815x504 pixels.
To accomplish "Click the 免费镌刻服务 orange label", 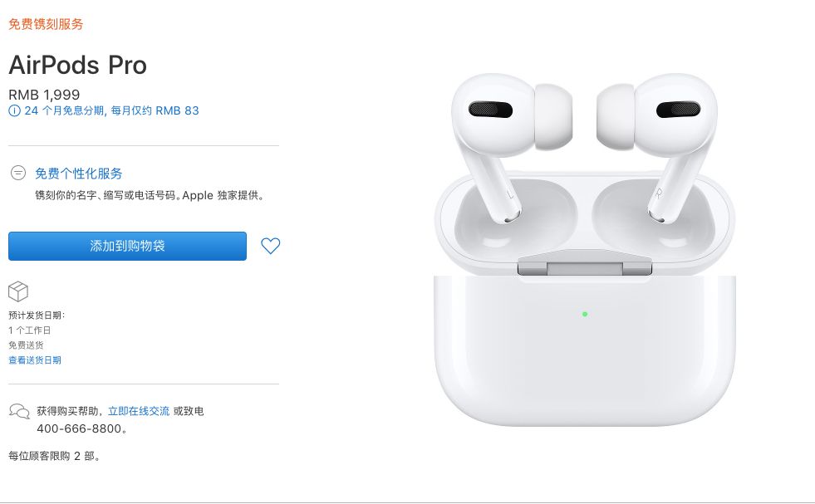I will (46, 24).
